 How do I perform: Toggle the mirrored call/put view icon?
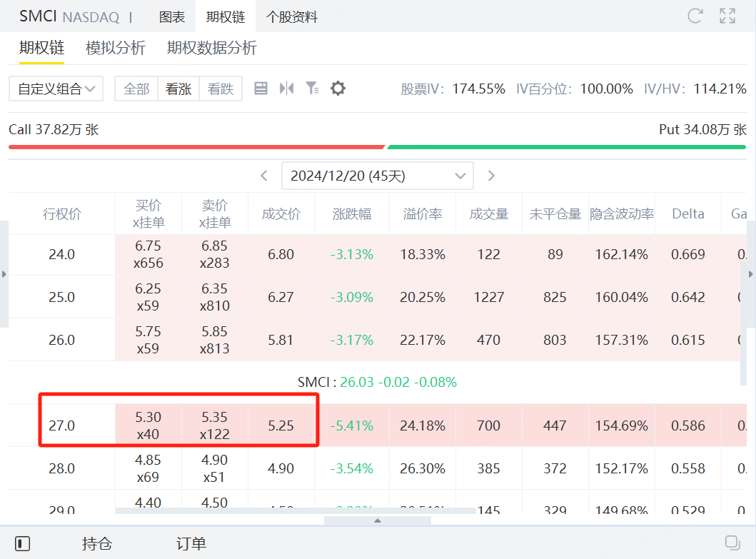(286, 89)
